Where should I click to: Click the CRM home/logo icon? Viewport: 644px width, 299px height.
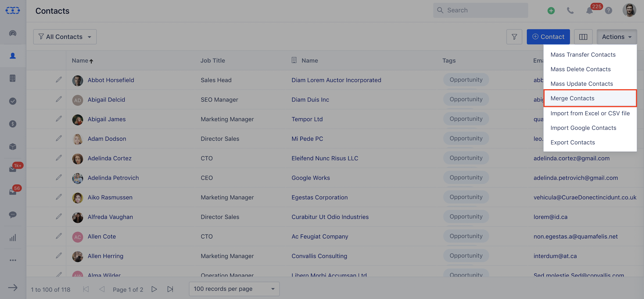click(12, 10)
